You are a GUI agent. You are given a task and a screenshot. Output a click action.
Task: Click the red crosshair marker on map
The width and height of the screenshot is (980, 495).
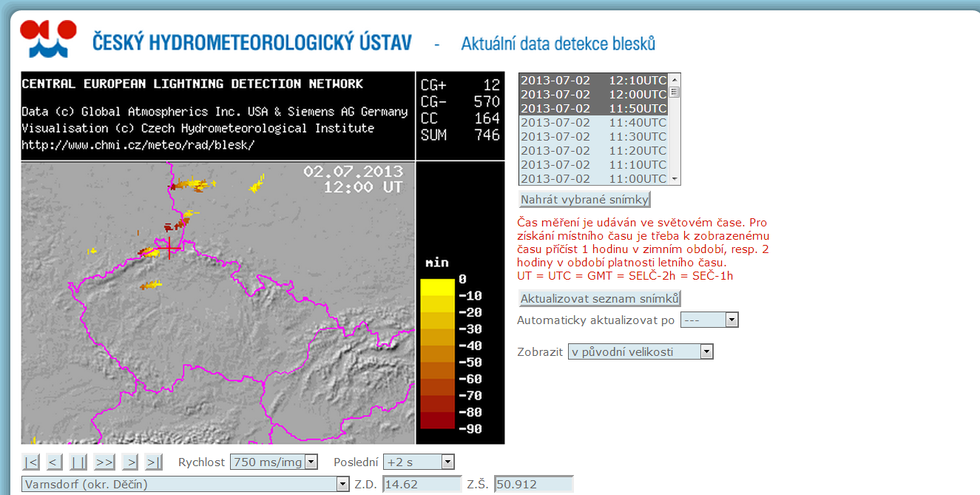pyautogui.click(x=169, y=248)
